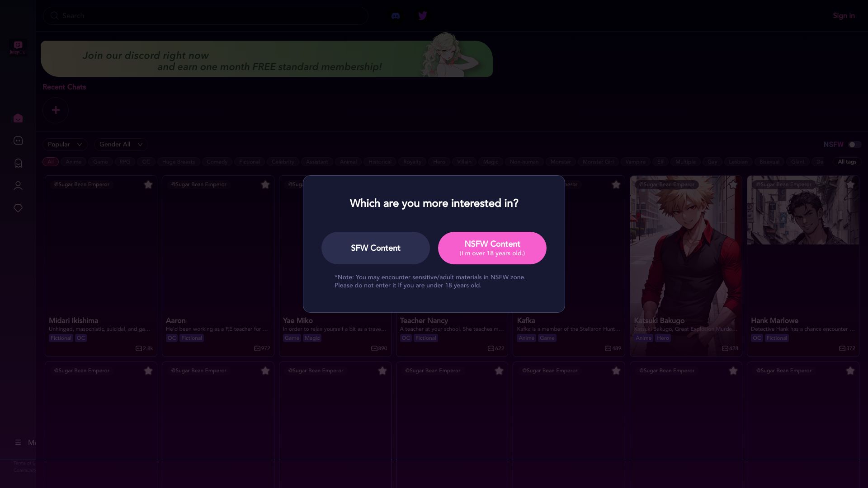Image resolution: width=868 pixels, height=488 pixels.
Task: Click the Hero tag on Katsuki Bakugo card
Action: [663, 338]
